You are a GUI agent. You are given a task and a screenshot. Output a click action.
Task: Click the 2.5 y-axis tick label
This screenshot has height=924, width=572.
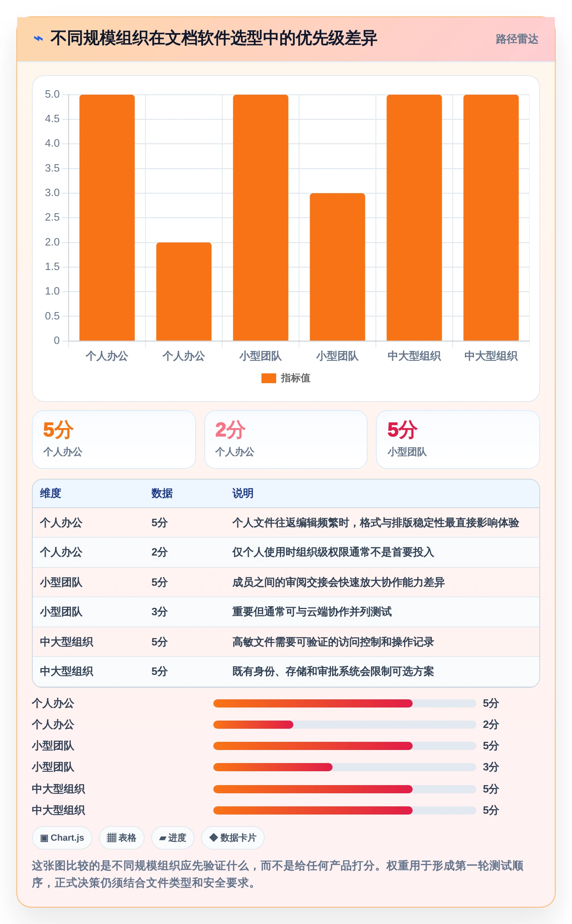tap(52, 217)
